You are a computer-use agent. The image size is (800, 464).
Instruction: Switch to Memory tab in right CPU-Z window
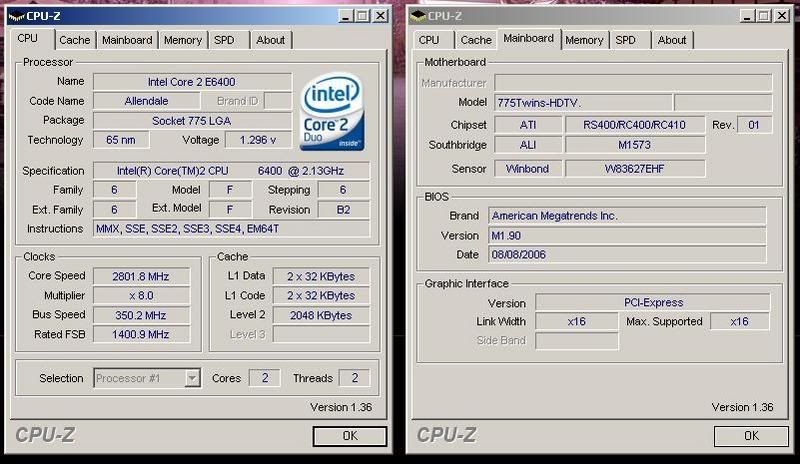584,40
